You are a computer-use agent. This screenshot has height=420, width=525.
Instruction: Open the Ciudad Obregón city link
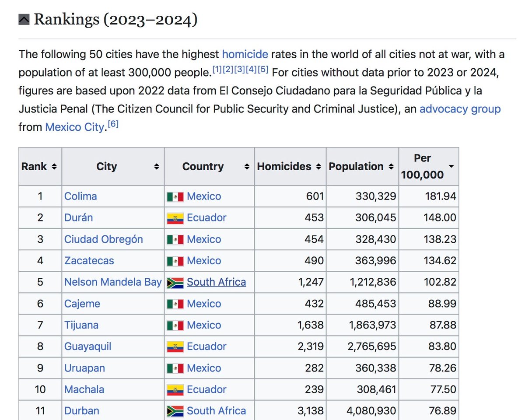104,239
